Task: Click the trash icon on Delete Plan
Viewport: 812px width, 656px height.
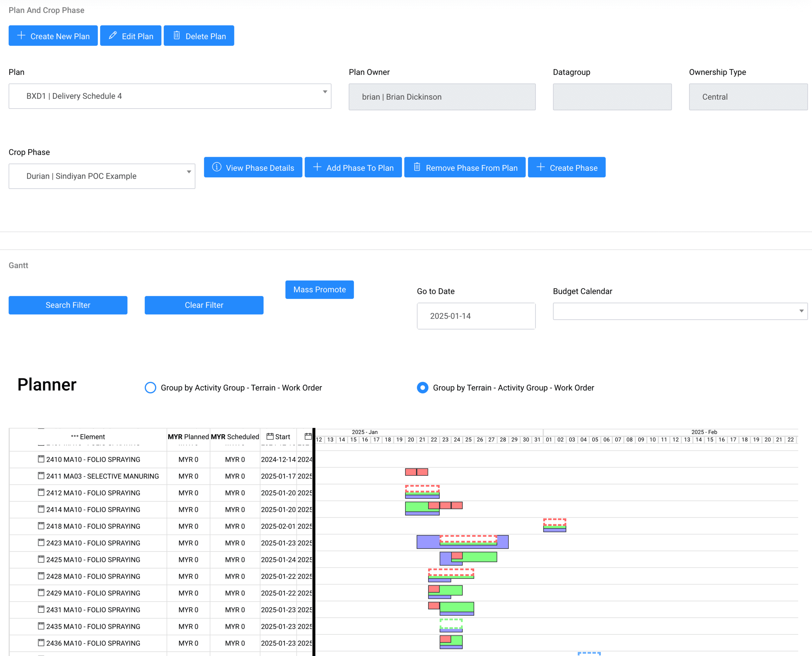Action: 176,36
